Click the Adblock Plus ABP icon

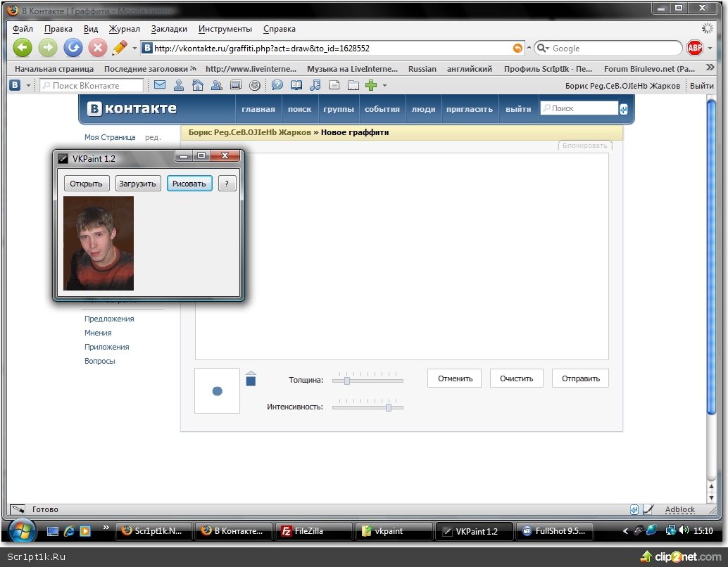(695, 48)
